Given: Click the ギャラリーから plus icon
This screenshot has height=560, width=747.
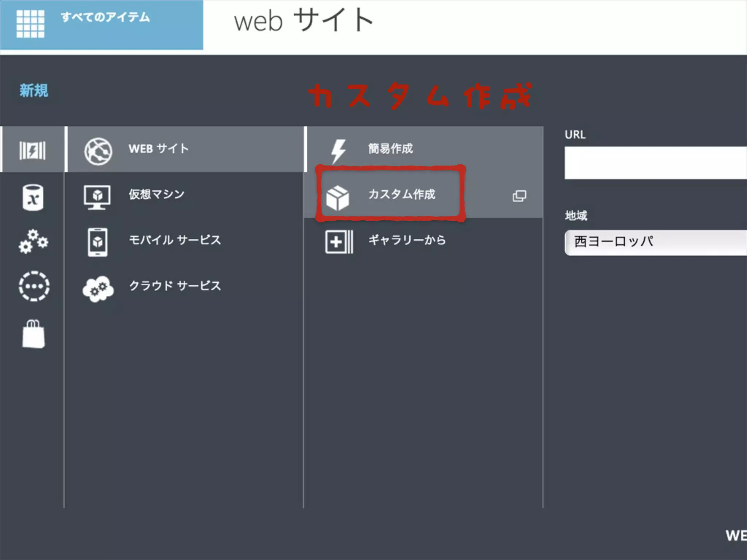Looking at the screenshot, I should [x=338, y=242].
